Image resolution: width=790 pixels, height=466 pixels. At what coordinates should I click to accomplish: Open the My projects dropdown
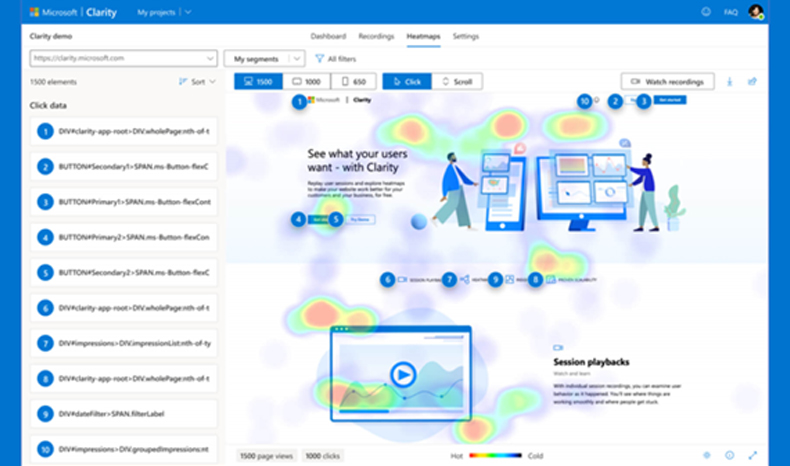164,12
